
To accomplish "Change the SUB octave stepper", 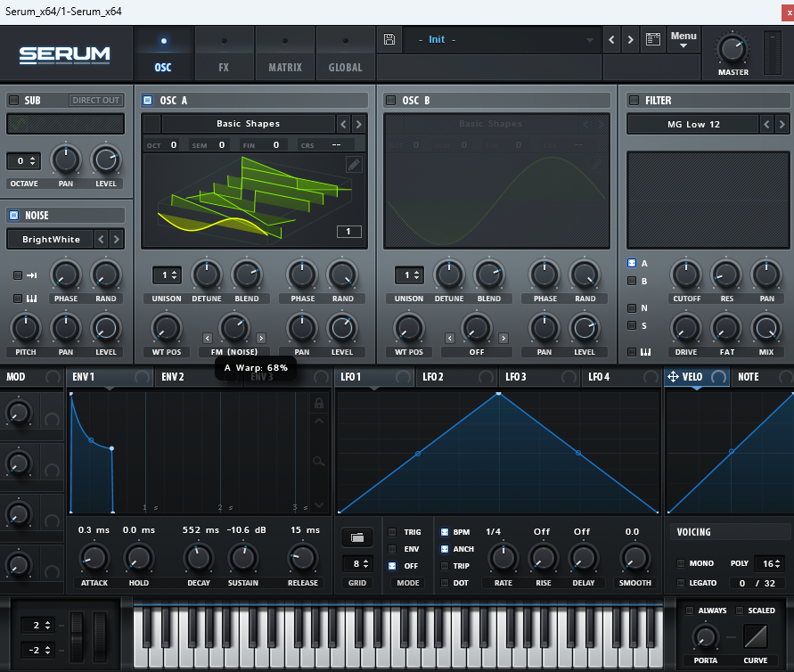I will [23, 161].
